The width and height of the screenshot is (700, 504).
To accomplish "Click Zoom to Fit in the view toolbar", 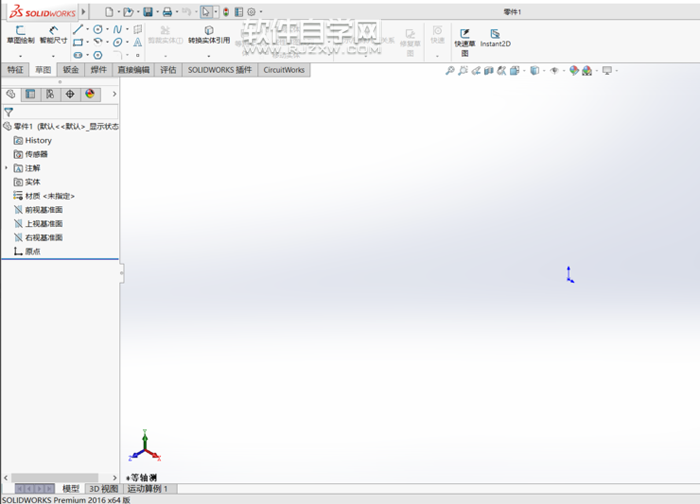I will coord(450,71).
